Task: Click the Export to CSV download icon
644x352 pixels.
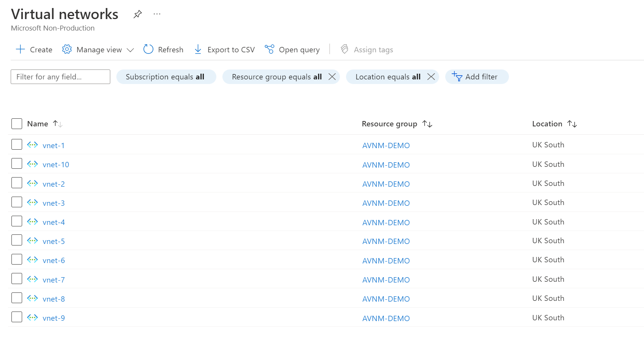Action: 198,50
